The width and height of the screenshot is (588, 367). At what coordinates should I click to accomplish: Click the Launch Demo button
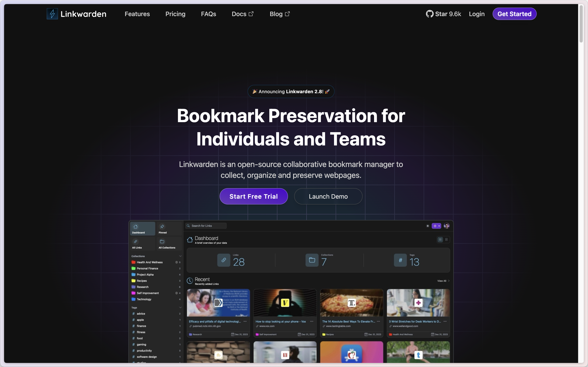(x=328, y=196)
